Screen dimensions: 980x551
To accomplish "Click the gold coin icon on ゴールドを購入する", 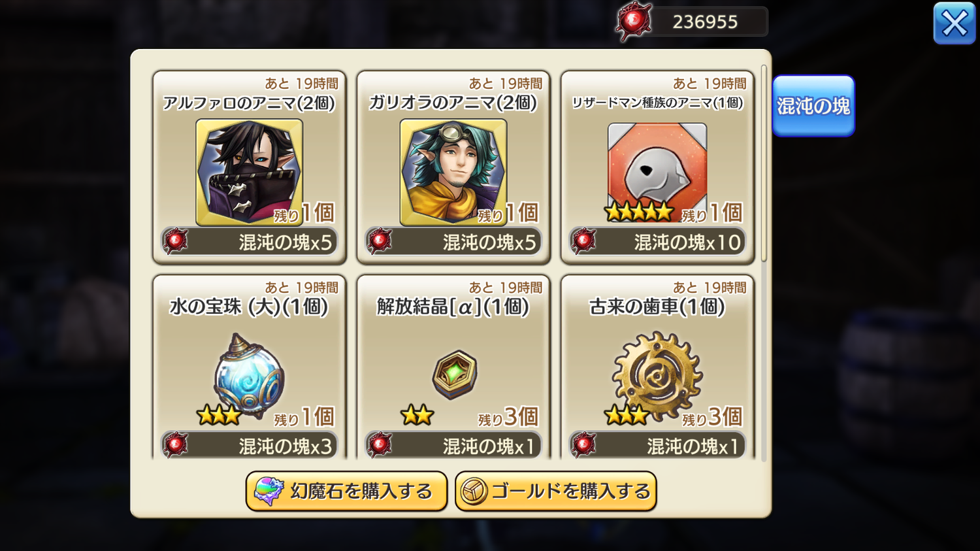I will (474, 492).
